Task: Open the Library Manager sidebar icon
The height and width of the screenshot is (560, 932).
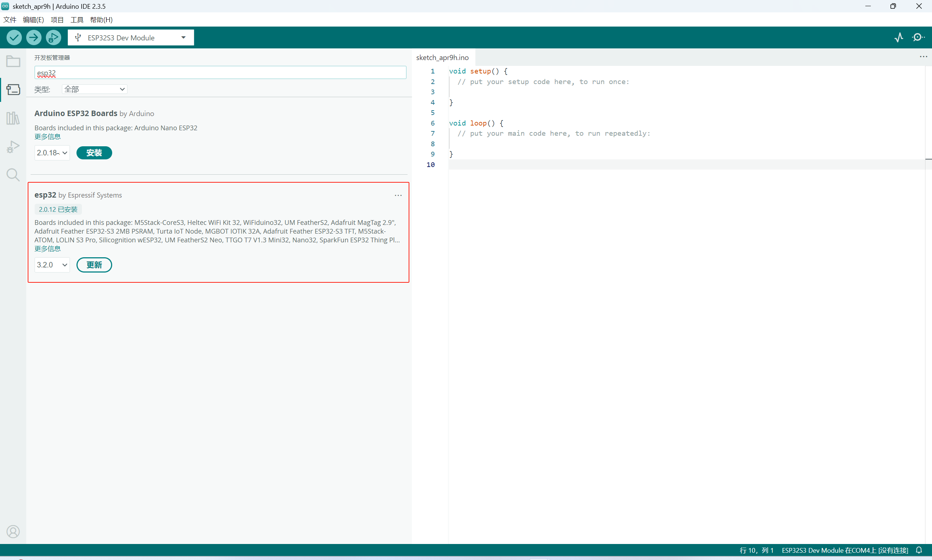Action: pyautogui.click(x=13, y=118)
